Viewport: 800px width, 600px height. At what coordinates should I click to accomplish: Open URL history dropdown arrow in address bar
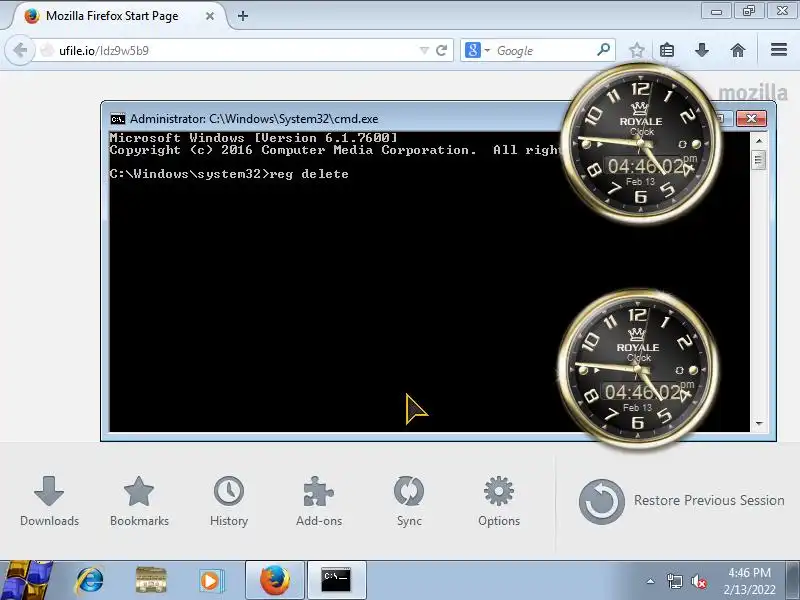(x=424, y=51)
